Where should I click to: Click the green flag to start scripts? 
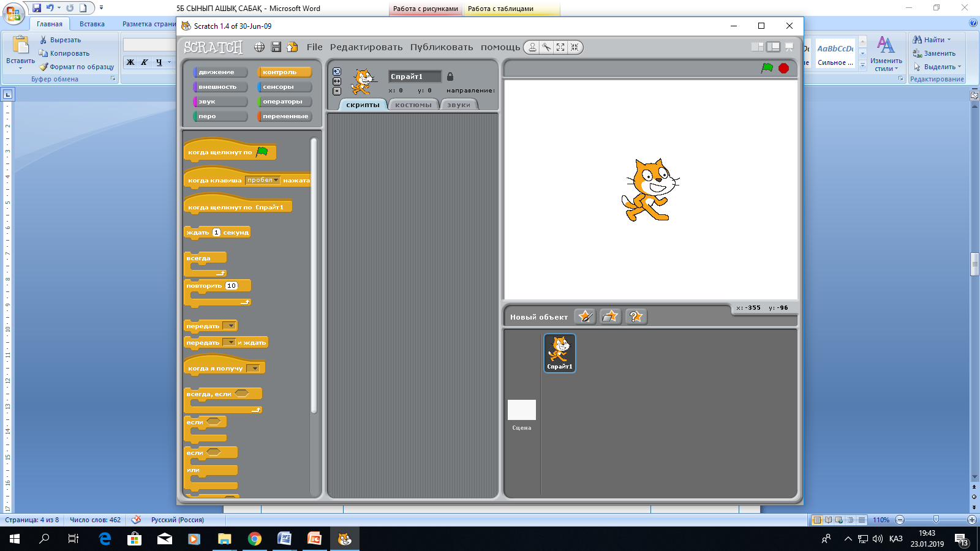[767, 68]
